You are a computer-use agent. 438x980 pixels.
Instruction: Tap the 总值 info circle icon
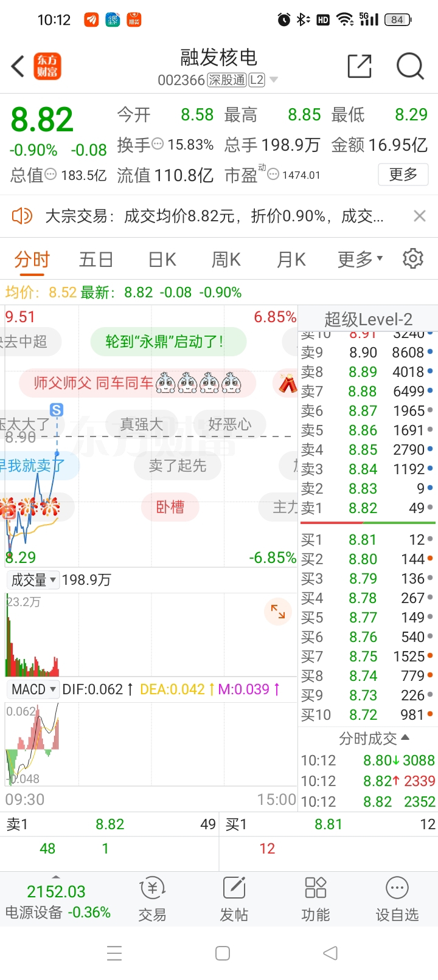pyautogui.click(x=51, y=174)
